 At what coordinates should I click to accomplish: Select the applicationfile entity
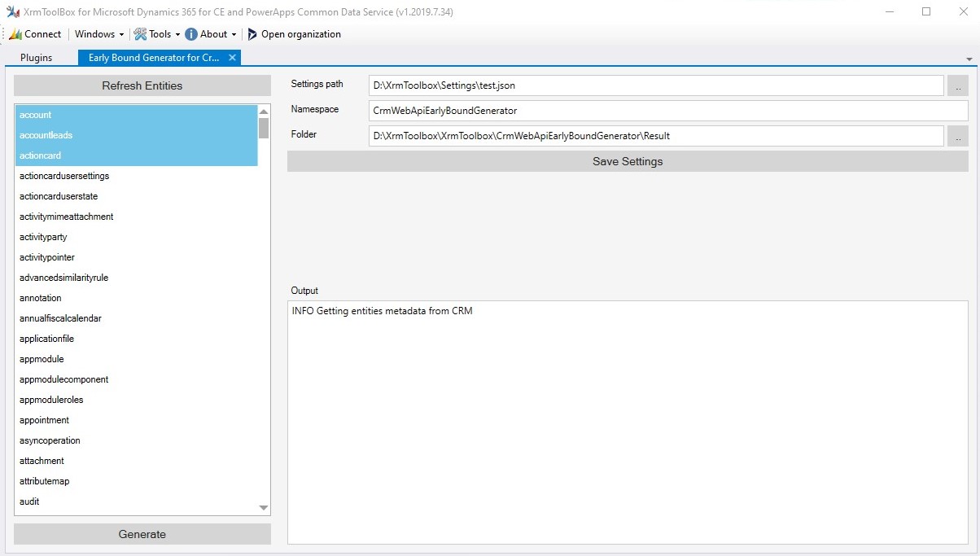[x=137, y=339]
